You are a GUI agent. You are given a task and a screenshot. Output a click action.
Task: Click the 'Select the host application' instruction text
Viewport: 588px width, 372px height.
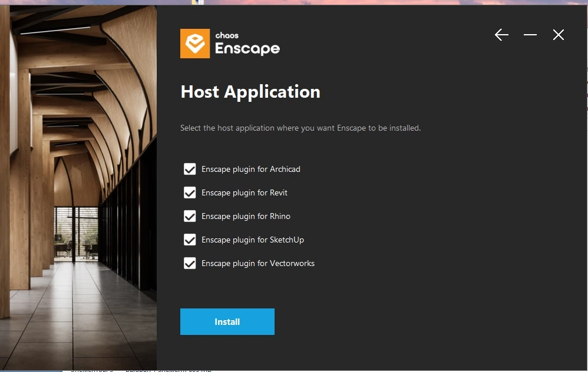(x=300, y=128)
